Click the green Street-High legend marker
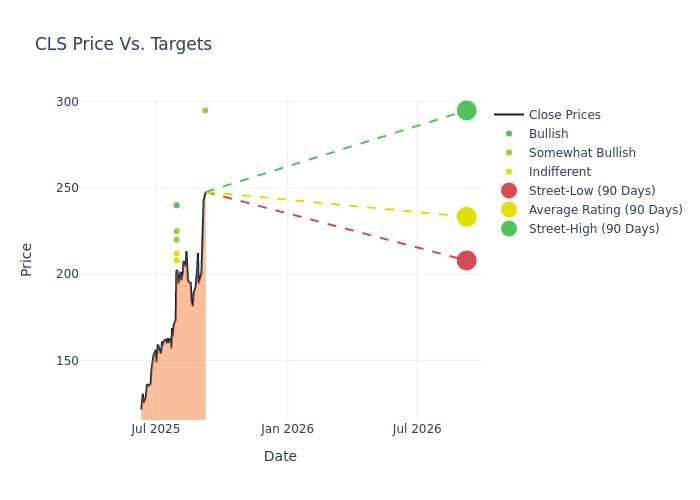The width and height of the screenshot is (700, 500). point(509,229)
